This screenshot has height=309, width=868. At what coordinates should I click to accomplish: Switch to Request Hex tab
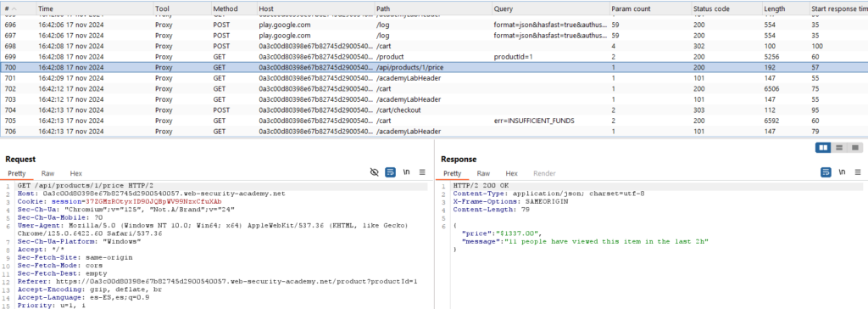click(75, 174)
